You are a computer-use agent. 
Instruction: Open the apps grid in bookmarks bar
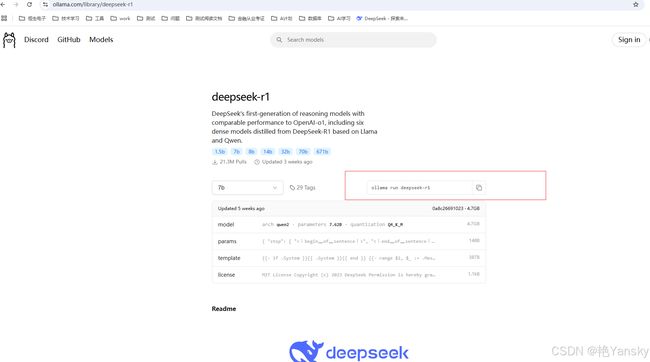(4, 18)
